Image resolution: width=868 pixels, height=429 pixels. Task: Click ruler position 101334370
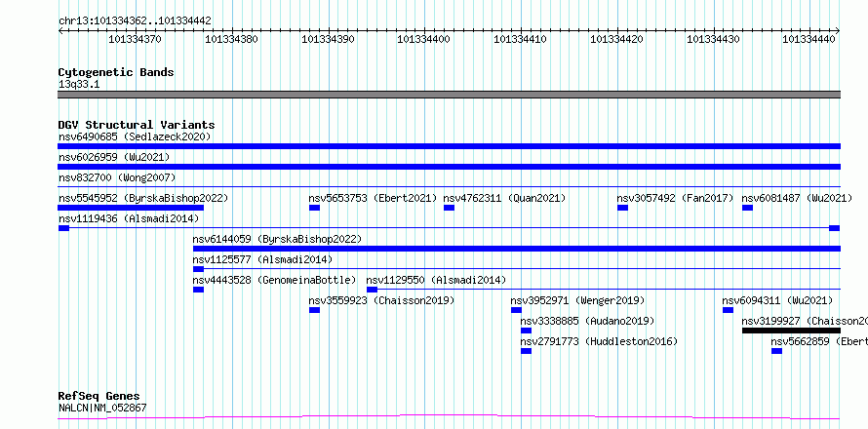135,39
